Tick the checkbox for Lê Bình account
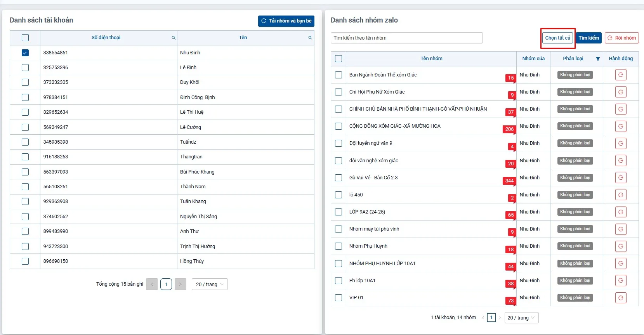Viewport: 644px width, 335px height. (25, 68)
